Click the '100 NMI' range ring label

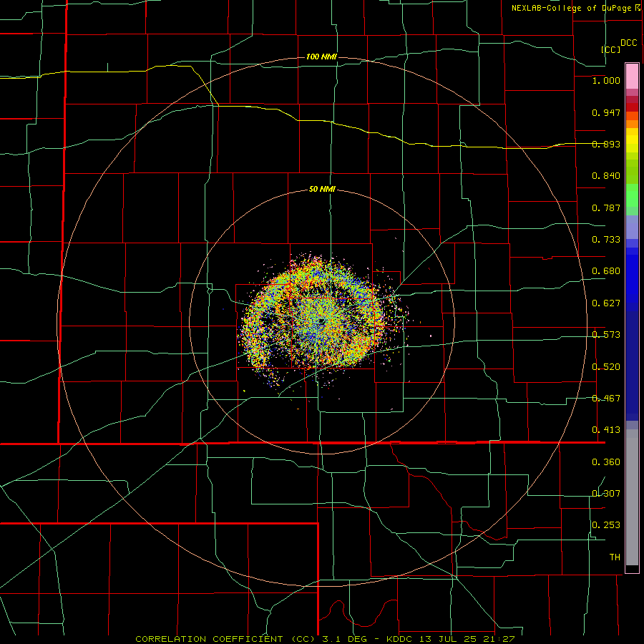321,57
